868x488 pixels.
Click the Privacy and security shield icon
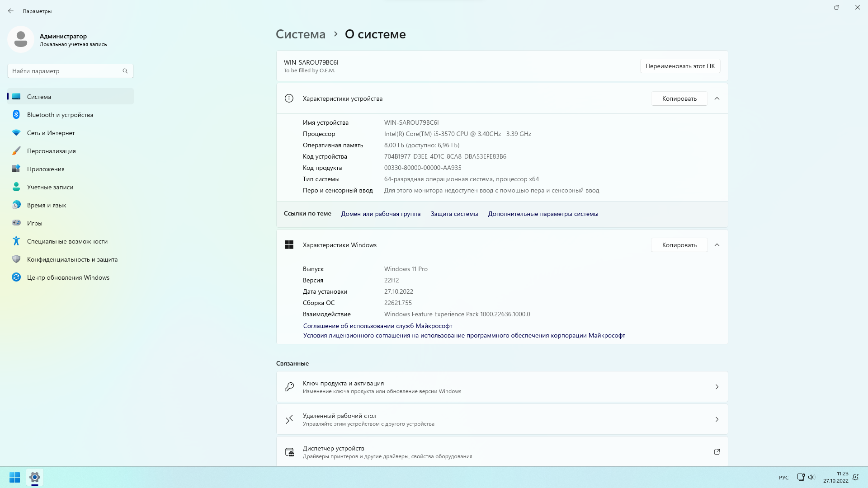point(16,259)
